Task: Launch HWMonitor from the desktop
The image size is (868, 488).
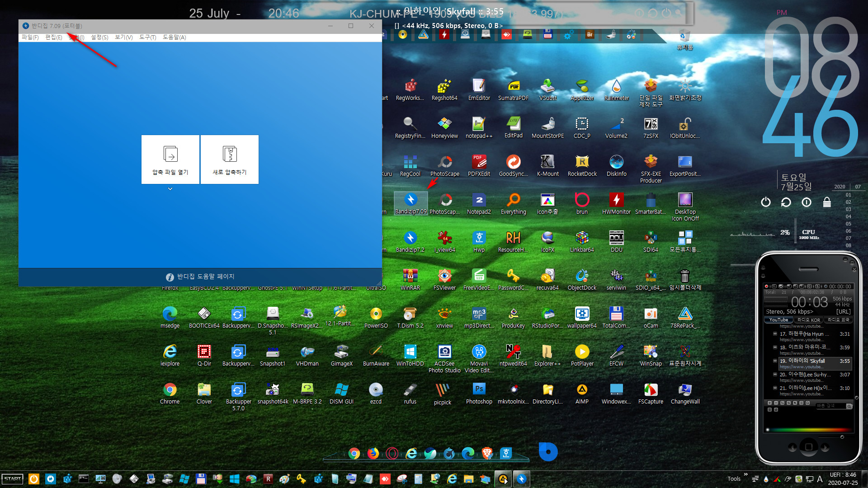Action: [x=616, y=203]
